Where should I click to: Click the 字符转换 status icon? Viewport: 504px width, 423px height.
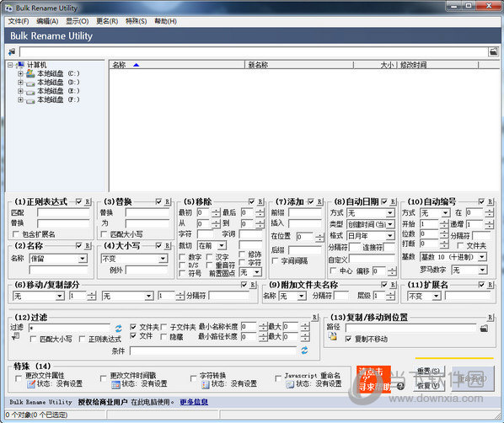coord(206,384)
